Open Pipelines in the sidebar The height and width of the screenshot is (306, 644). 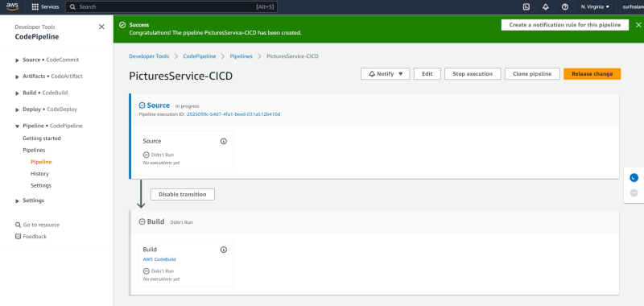[x=34, y=151]
